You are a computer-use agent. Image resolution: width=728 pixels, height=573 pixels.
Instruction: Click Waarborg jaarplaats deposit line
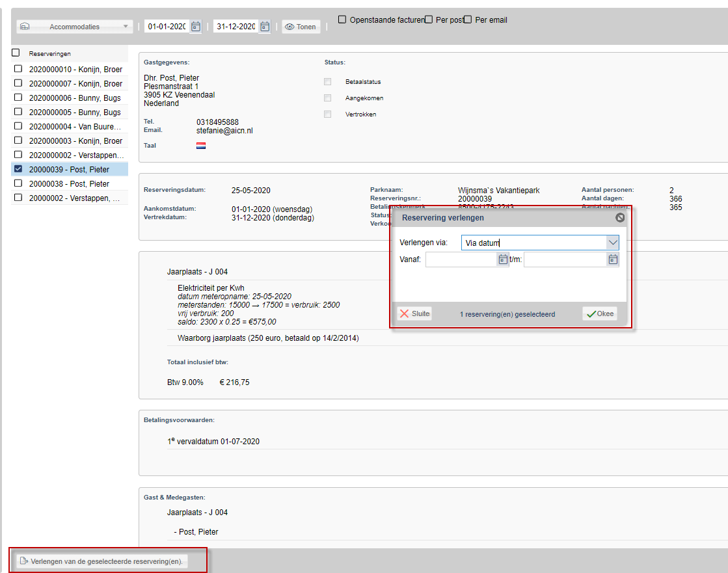[268, 338]
